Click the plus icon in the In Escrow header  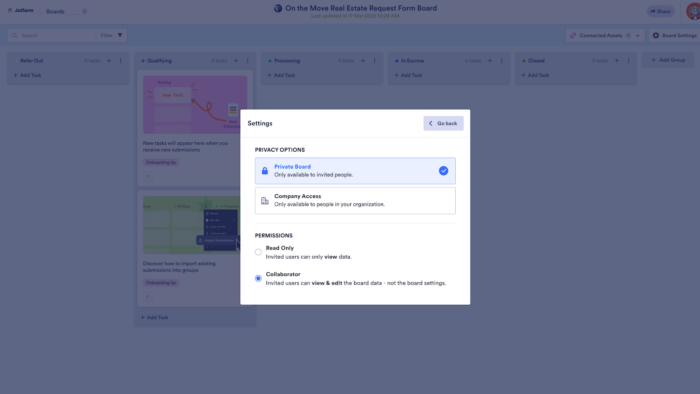coord(490,61)
